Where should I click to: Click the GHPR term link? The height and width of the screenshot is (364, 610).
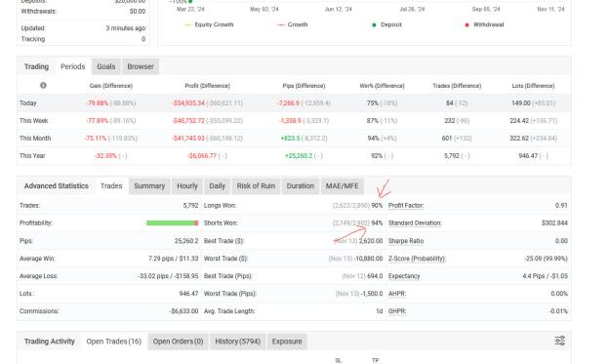click(x=397, y=311)
